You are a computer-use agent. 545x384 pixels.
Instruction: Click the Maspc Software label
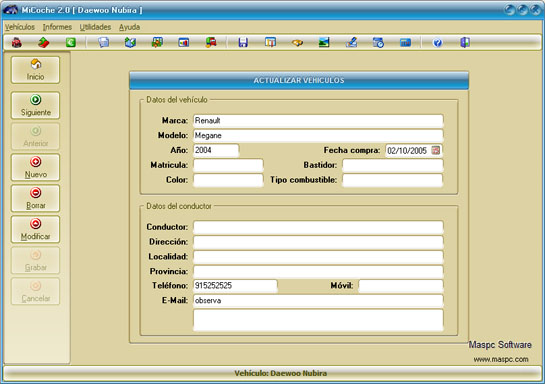(x=500, y=345)
